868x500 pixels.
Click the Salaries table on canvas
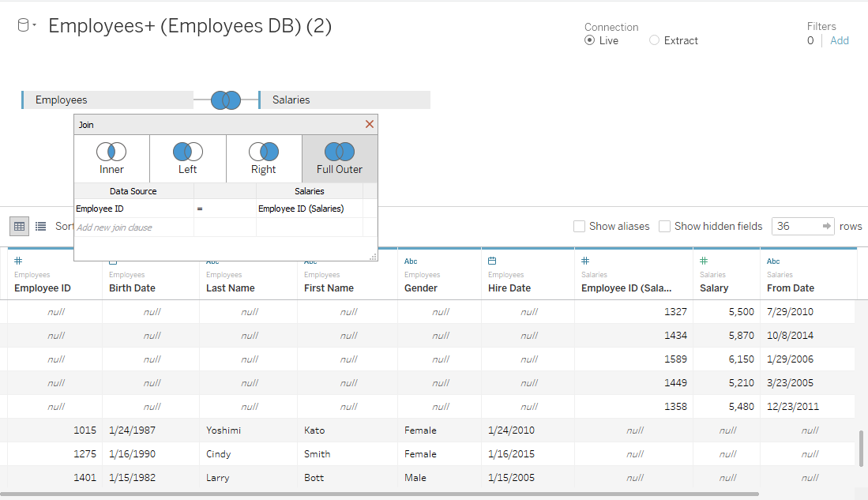click(x=344, y=100)
